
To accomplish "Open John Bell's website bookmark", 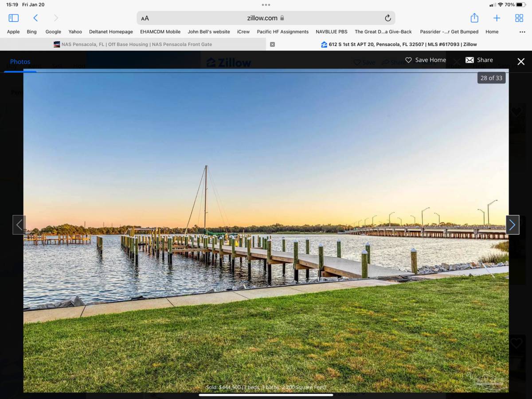I will click(208, 32).
